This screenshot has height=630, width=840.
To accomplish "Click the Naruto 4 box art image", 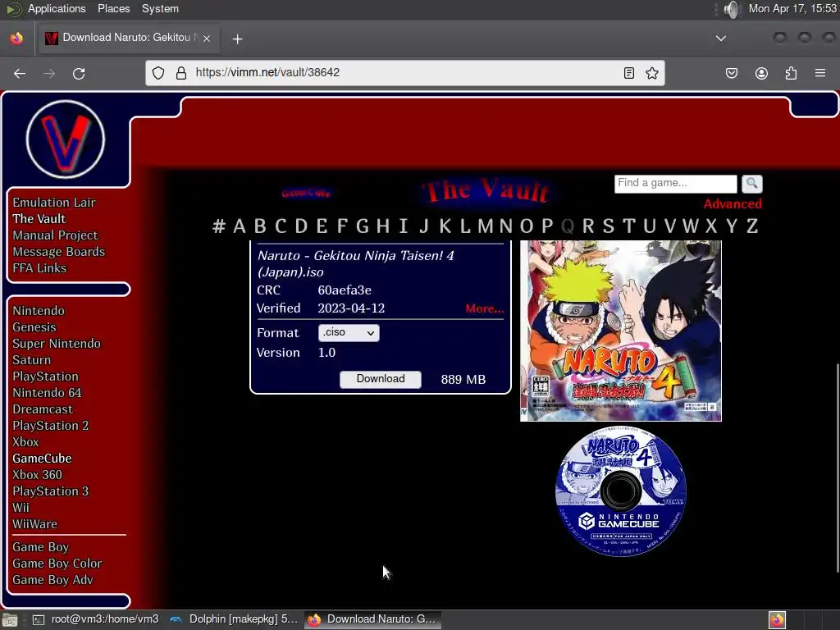I will (x=621, y=331).
